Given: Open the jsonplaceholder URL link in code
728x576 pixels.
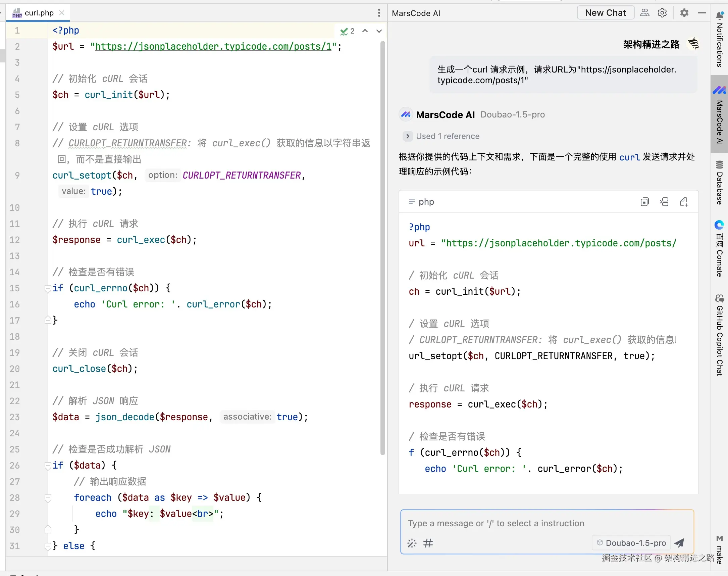Looking at the screenshot, I should pyautogui.click(x=213, y=47).
